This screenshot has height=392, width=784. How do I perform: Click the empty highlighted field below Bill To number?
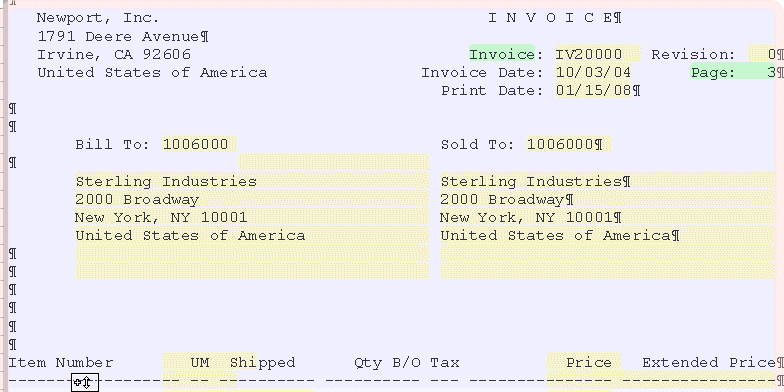[334, 162]
